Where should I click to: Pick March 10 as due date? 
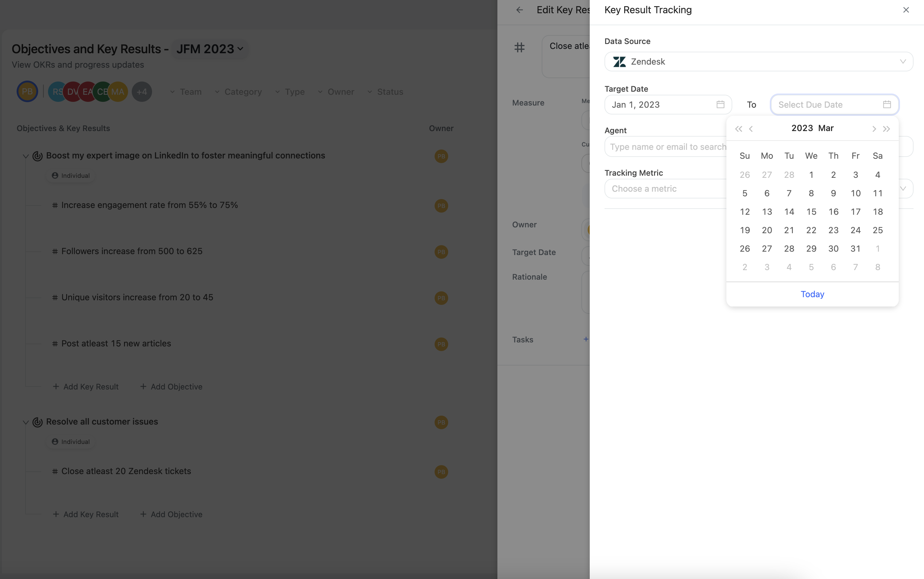point(855,194)
